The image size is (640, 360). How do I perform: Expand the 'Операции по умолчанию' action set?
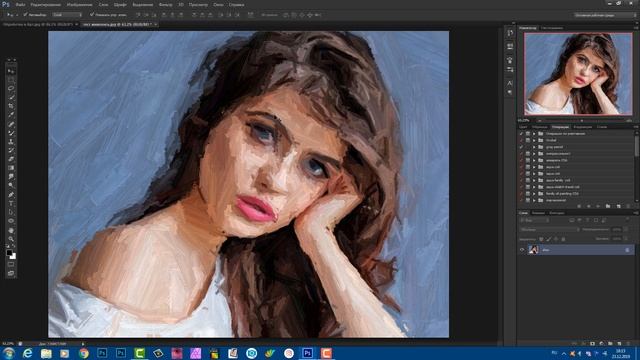(534, 133)
